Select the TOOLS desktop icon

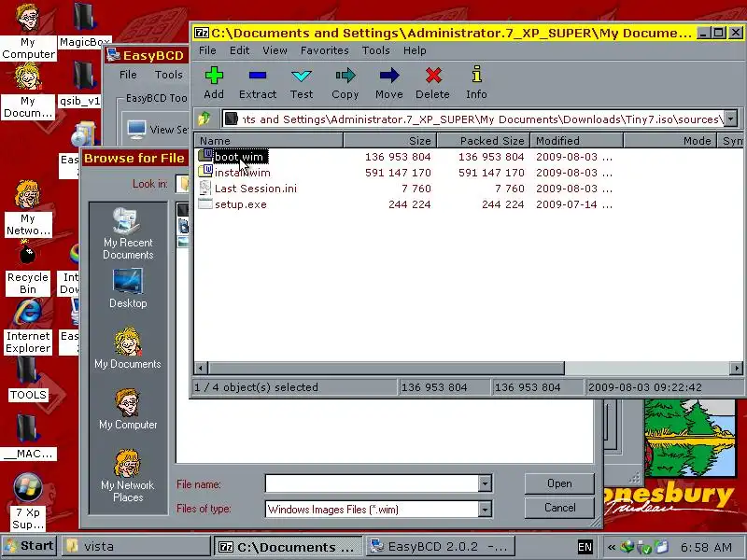click(x=28, y=380)
